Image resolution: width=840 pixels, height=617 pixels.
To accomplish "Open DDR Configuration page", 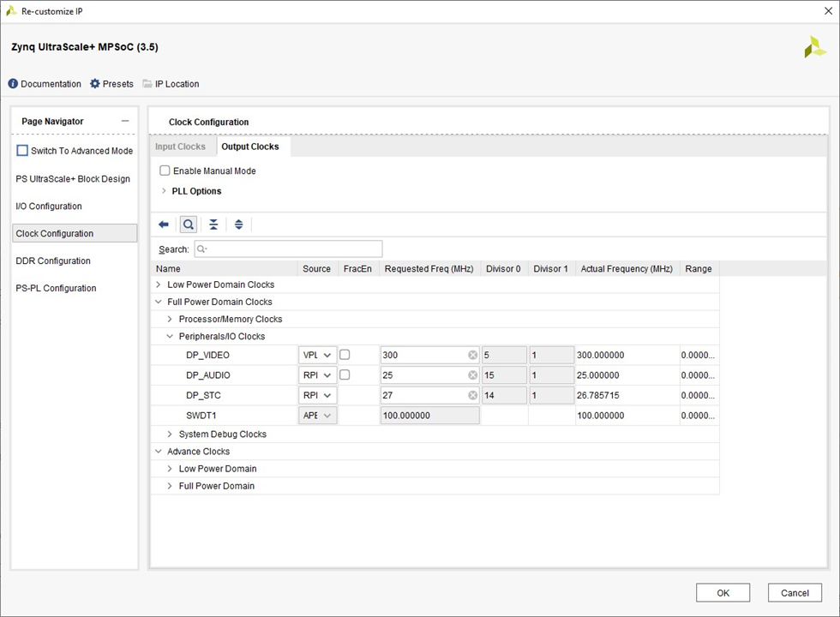I will (53, 261).
